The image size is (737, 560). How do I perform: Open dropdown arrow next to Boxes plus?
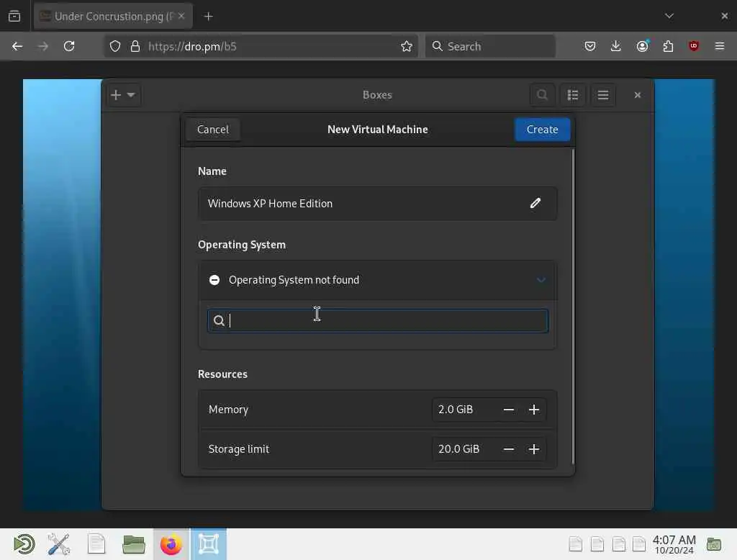131,95
